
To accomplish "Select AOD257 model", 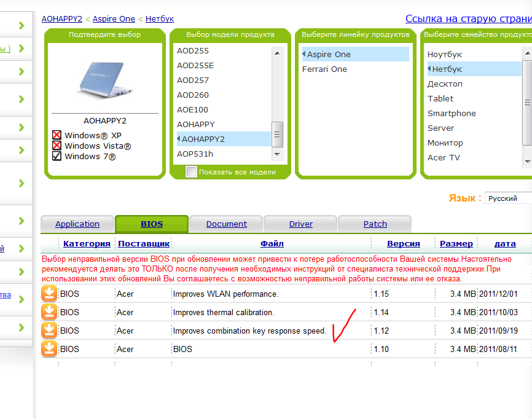I will pos(224,80).
